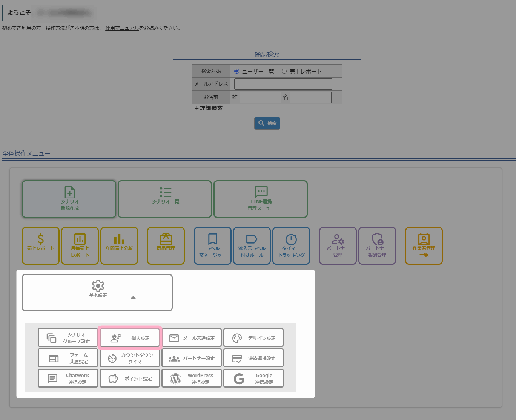The image size is (516, 420).
Task: Expand the 詳細検索 advanced search section
Action: [x=209, y=108]
